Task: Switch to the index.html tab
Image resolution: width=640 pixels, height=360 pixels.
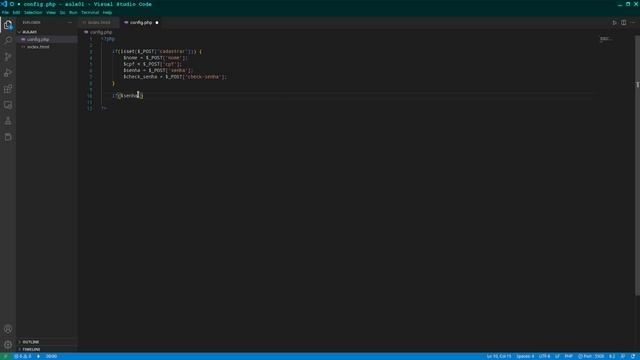Action: (x=99, y=22)
